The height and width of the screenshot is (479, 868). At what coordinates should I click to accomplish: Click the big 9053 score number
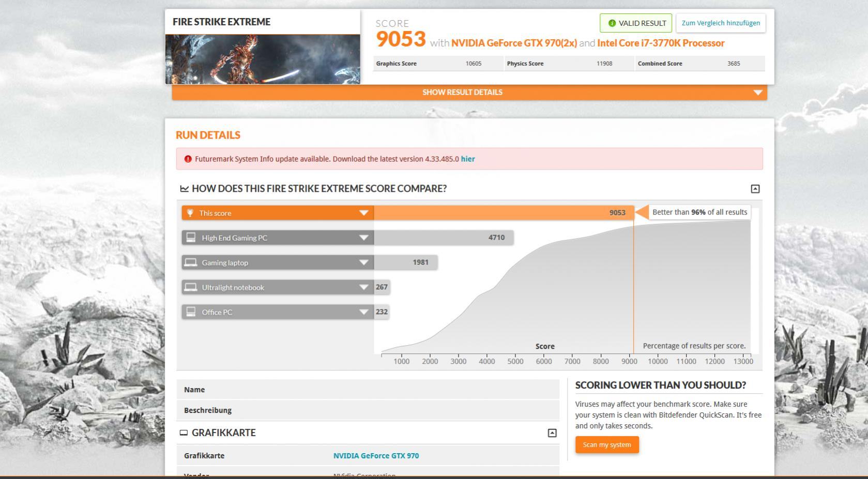(401, 39)
